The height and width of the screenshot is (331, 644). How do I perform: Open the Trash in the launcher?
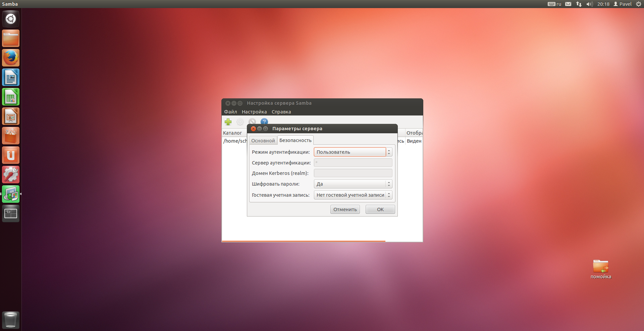(11, 320)
